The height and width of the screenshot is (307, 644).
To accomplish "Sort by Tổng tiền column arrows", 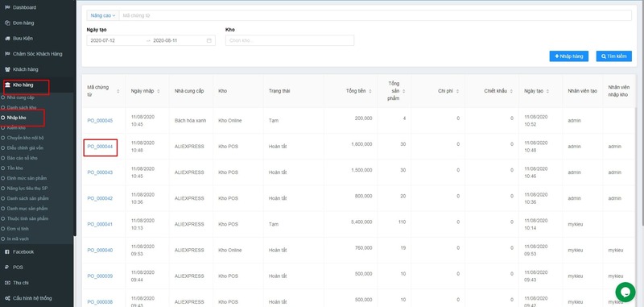I will [x=370, y=91].
